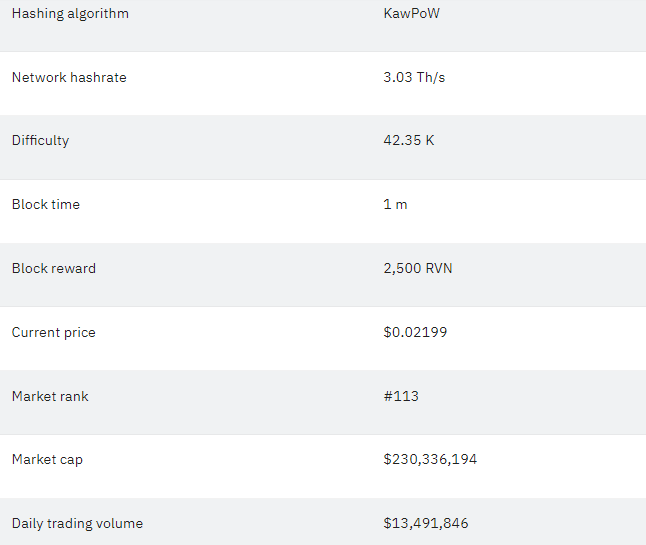Click the Hashing algorithm label
This screenshot has height=545, width=646.
(x=70, y=14)
